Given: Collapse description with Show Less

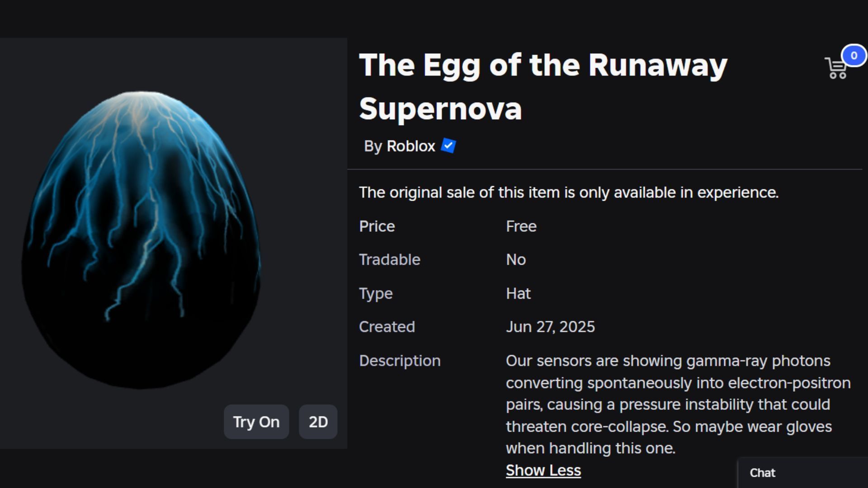Looking at the screenshot, I should [543, 470].
